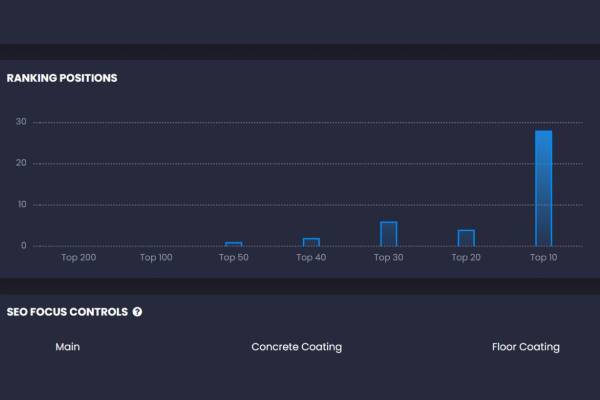Click the "SEO FOCUS CONTROLS" heading
Image resolution: width=600 pixels, height=400 pixels.
point(67,312)
